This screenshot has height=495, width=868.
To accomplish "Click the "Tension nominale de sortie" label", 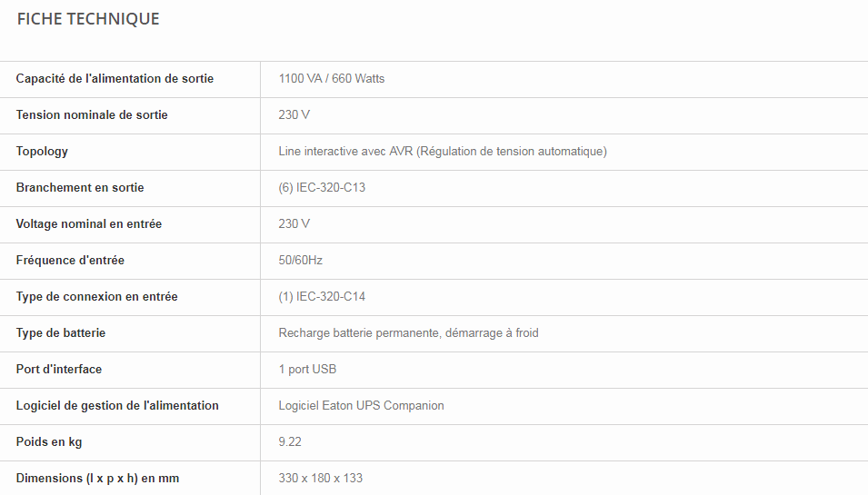I will [92, 115].
